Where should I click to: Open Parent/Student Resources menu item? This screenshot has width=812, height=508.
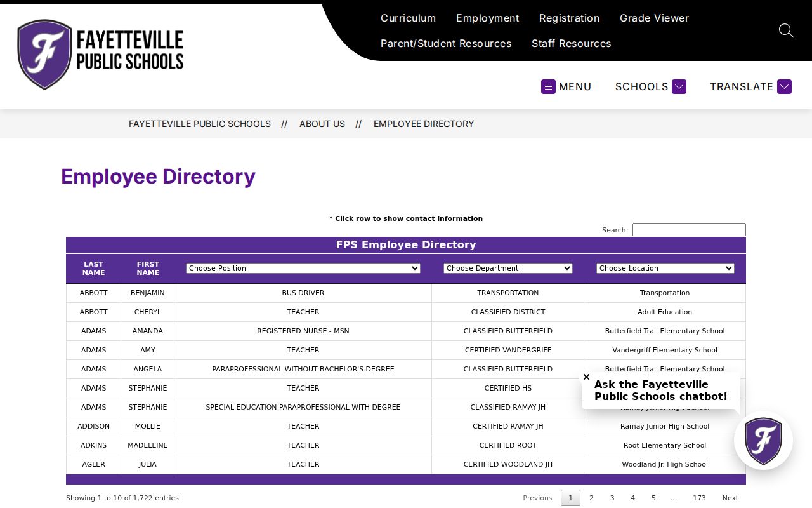click(x=446, y=43)
